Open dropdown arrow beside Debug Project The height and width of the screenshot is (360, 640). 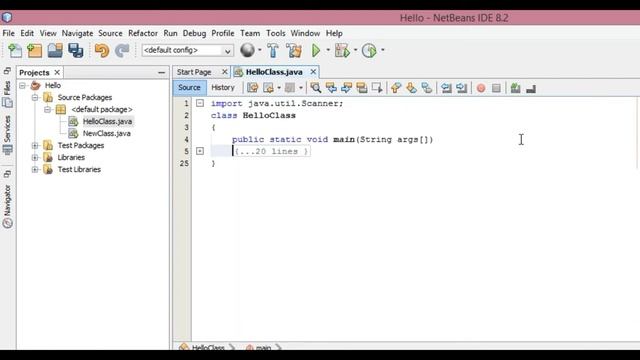click(356, 50)
